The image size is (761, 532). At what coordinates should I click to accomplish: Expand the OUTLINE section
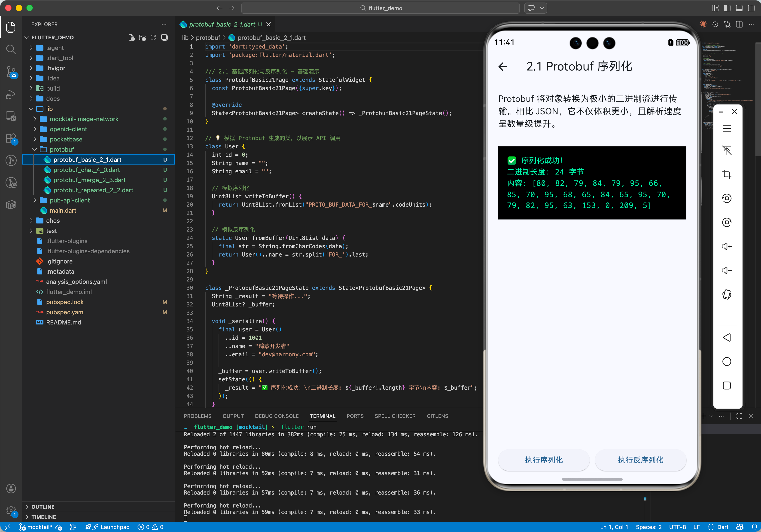(43, 507)
